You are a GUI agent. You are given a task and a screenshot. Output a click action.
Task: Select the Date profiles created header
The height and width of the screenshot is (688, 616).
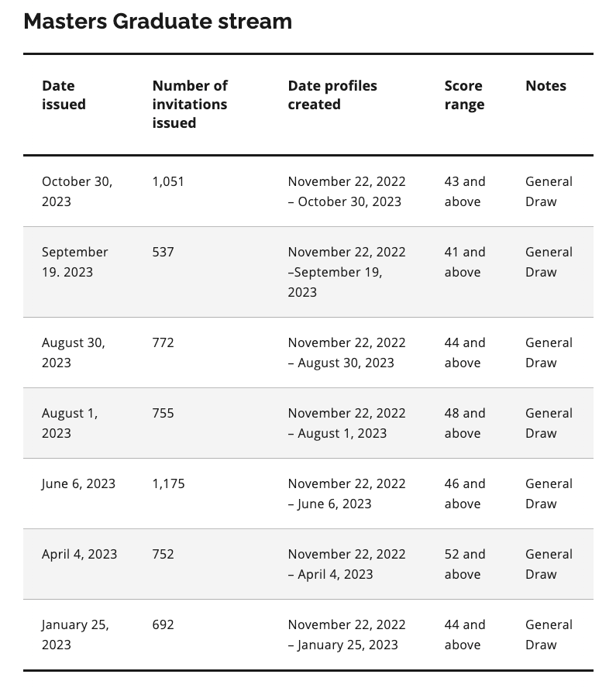coord(332,95)
